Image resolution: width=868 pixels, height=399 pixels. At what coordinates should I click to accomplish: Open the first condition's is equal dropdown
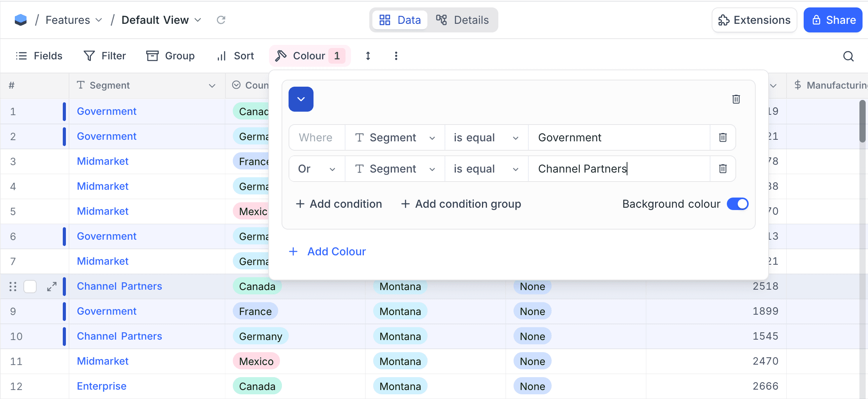pyautogui.click(x=486, y=137)
